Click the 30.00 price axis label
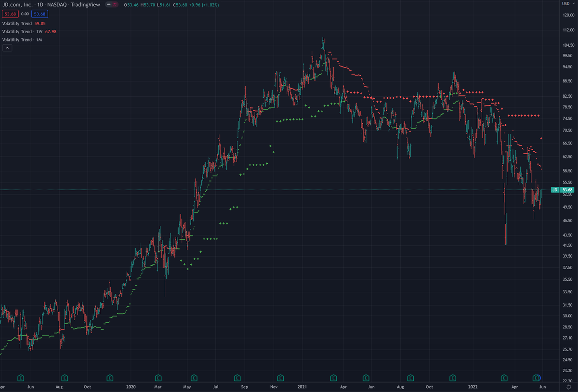The image size is (578, 392). click(567, 316)
